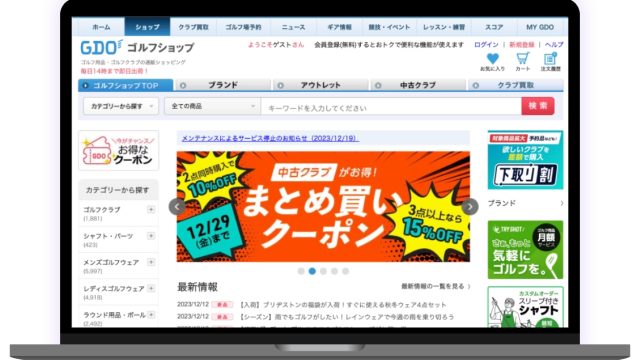This screenshot has height=360, width=640.
Task: Select ラウンド用品・ボール category text
Action: [x=114, y=315]
